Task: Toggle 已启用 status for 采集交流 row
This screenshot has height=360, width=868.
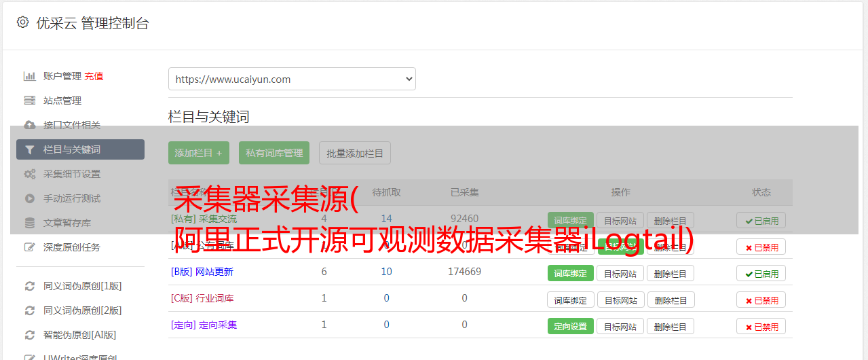Action: 761,220
